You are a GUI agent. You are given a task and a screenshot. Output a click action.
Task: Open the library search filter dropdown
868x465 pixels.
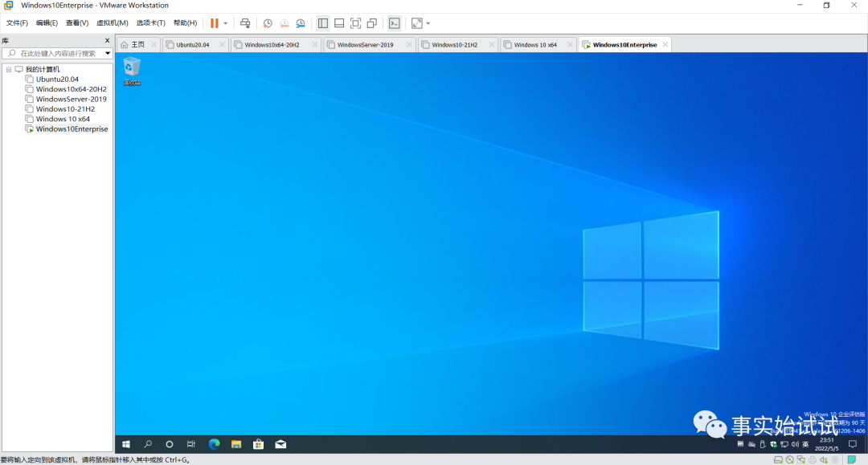pyautogui.click(x=108, y=53)
